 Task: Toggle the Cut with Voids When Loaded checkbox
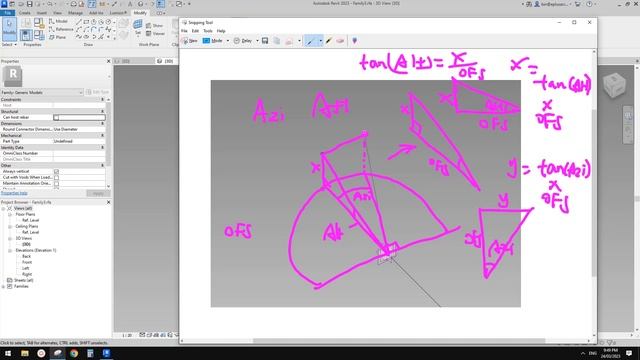(x=56, y=178)
